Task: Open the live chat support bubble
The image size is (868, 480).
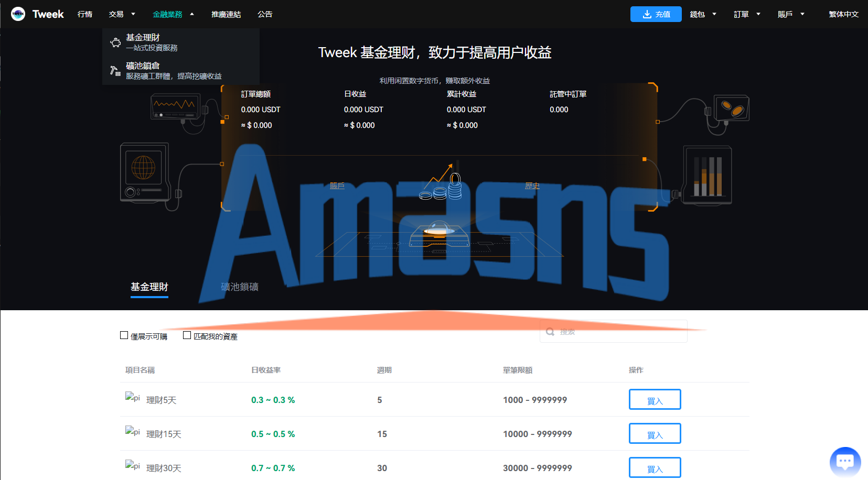Action: tap(845, 462)
